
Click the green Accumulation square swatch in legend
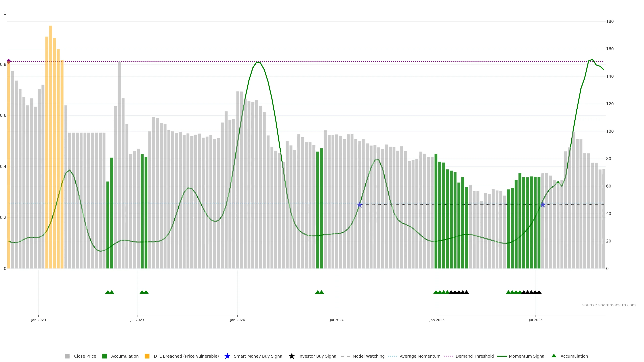click(x=104, y=356)
